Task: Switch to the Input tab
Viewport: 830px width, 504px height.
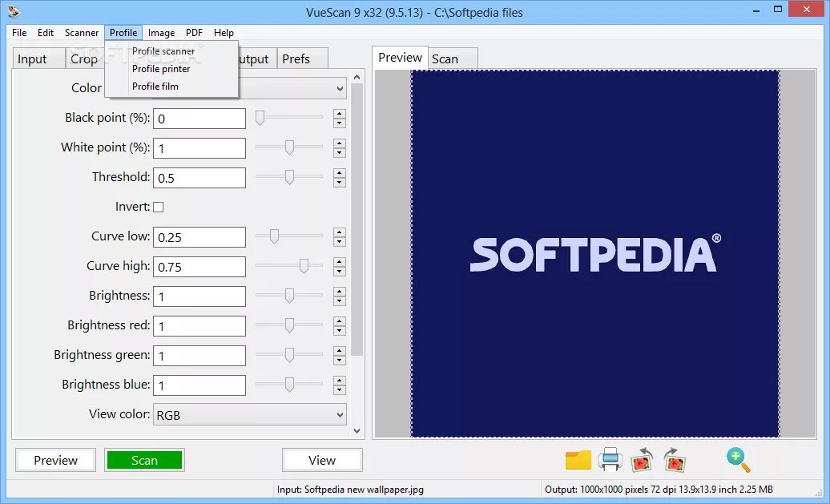Action: pyautogui.click(x=38, y=58)
